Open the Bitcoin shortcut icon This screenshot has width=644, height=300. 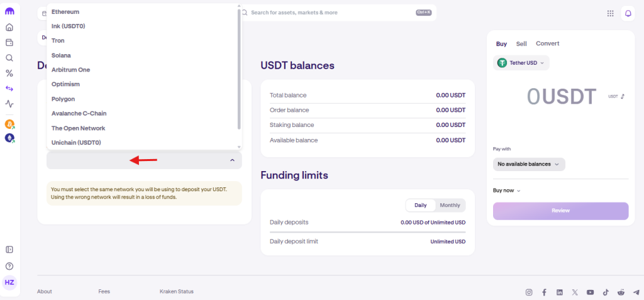coord(9,124)
